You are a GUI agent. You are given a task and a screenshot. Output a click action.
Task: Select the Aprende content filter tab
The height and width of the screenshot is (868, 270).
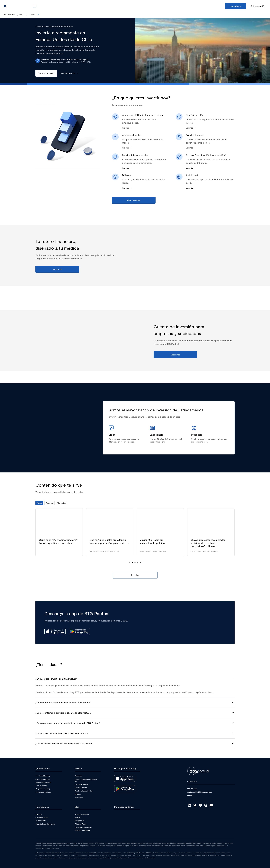coord(49,503)
